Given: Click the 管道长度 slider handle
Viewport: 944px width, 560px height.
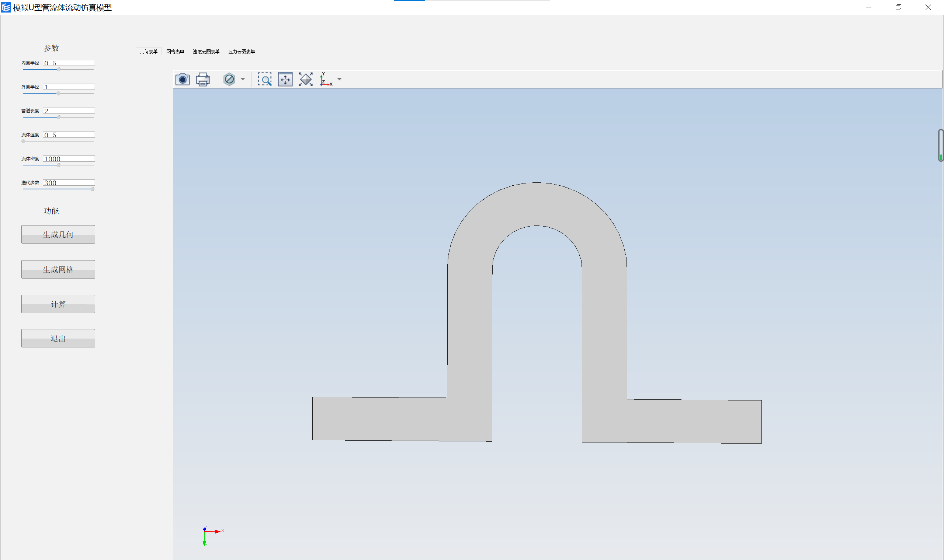Looking at the screenshot, I should point(59,118).
